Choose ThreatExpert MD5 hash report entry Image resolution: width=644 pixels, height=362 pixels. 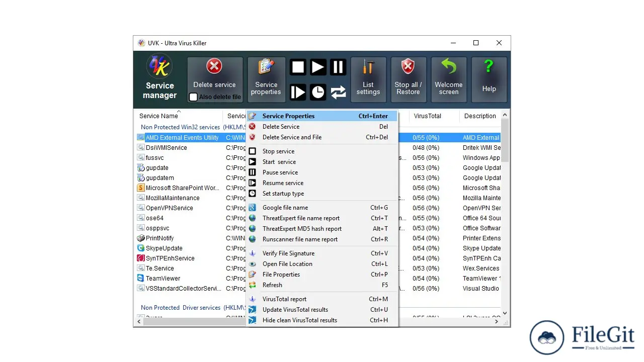322,229
